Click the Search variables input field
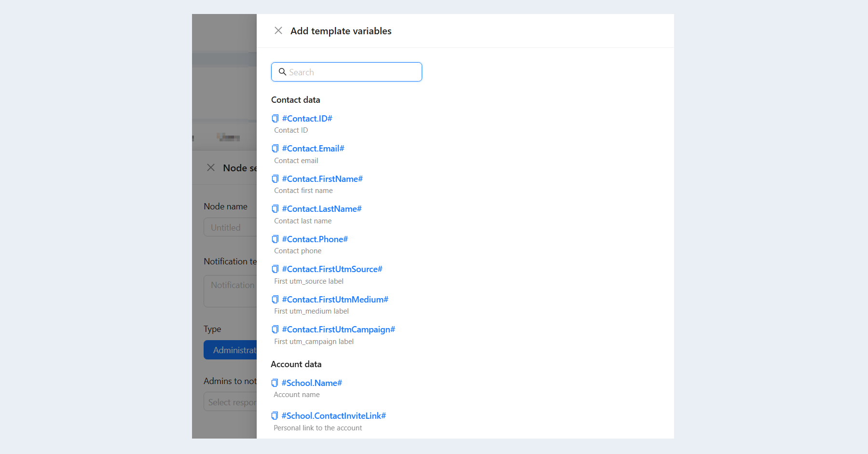Screen dimensions: 868x454 (x=346, y=72)
